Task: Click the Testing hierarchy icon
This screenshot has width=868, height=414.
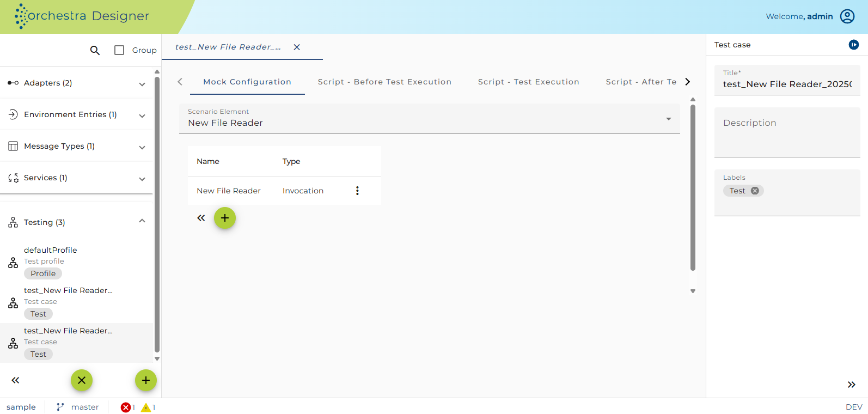Action: pyautogui.click(x=13, y=222)
